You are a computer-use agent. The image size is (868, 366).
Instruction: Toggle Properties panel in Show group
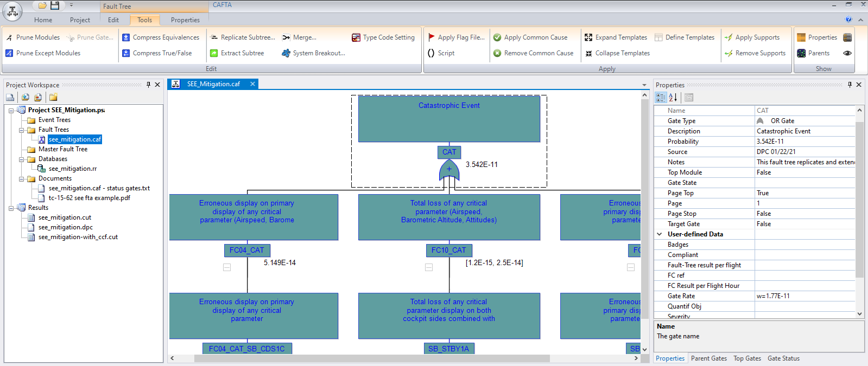pyautogui.click(x=817, y=37)
